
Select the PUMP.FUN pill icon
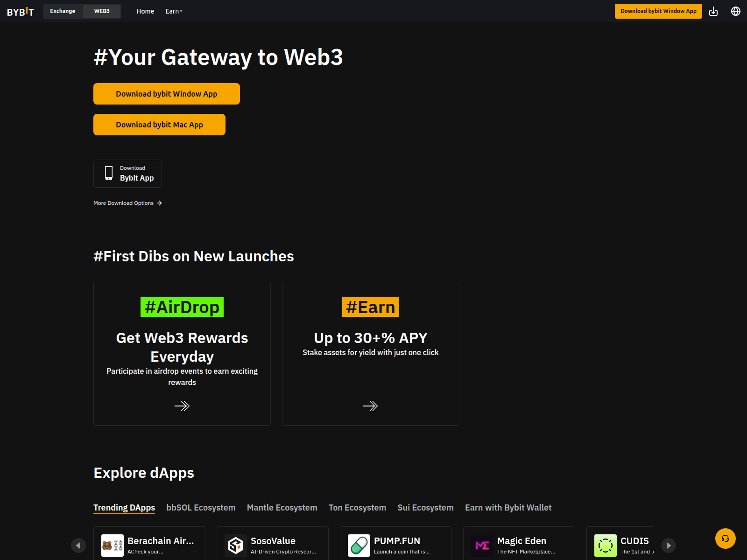pyautogui.click(x=358, y=545)
